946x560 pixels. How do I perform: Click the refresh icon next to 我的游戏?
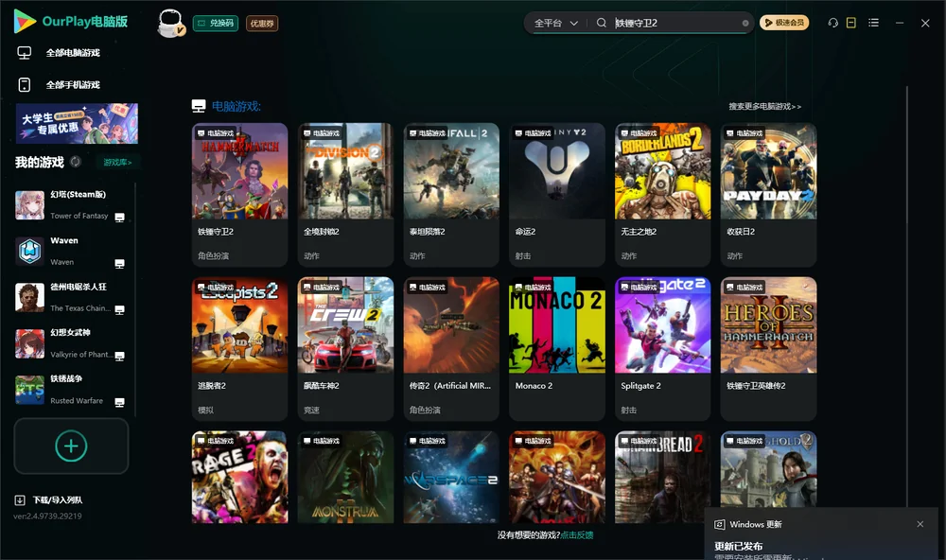coord(76,162)
